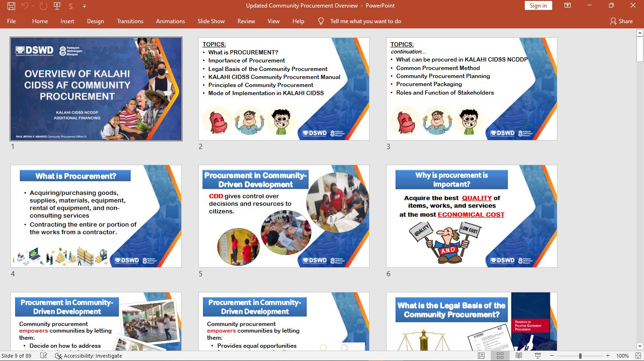The width and height of the screenshot is (644, 361).
Task: Select slide 7 with 'Decide on how to address'
Action: tap(96, 321)
